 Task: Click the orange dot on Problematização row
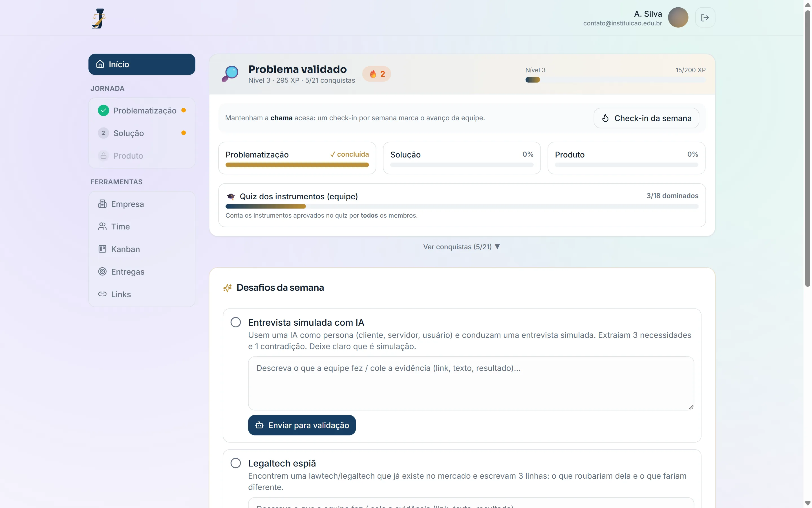[x=184, y=110]
